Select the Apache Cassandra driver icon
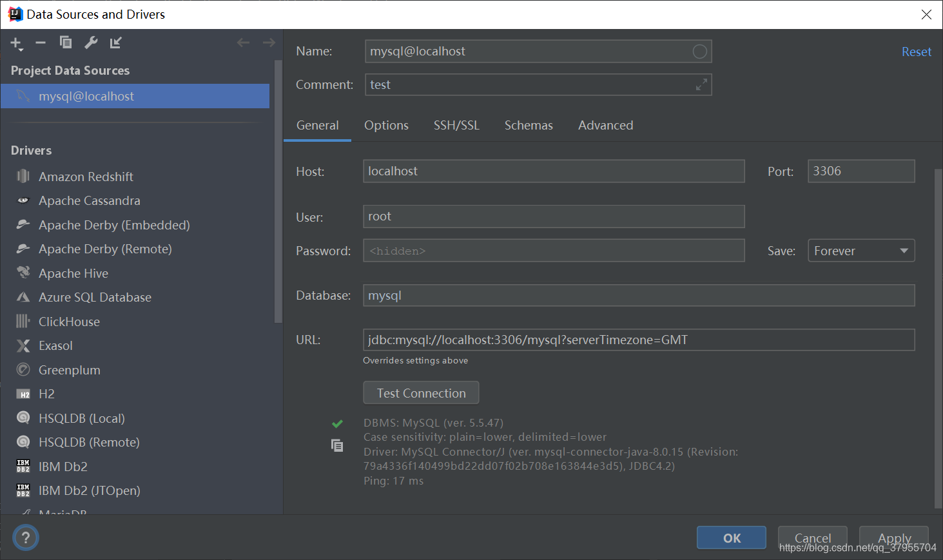 click(23, 200)
